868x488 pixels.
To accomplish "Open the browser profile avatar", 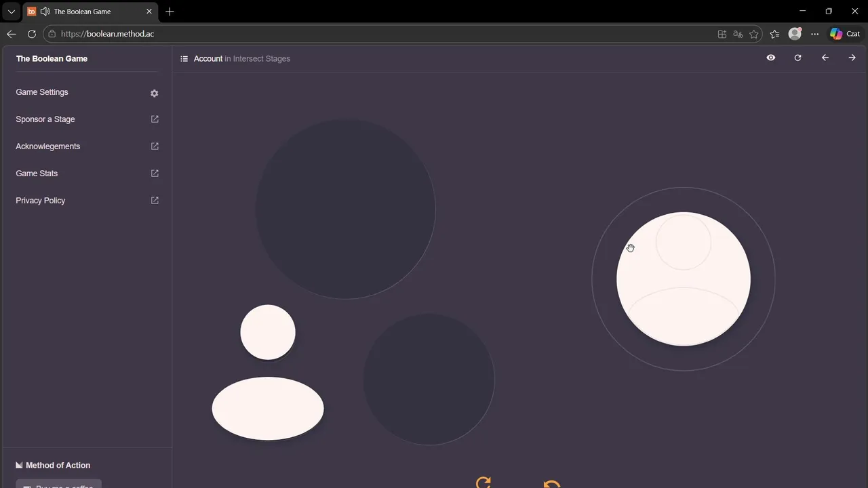I will coord(795,34).
